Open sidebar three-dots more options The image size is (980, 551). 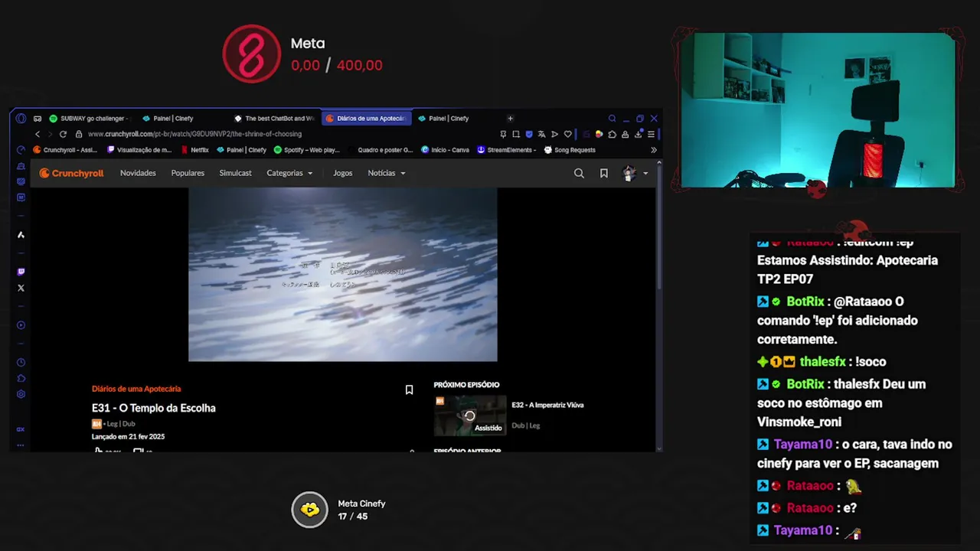coord(21,445)
